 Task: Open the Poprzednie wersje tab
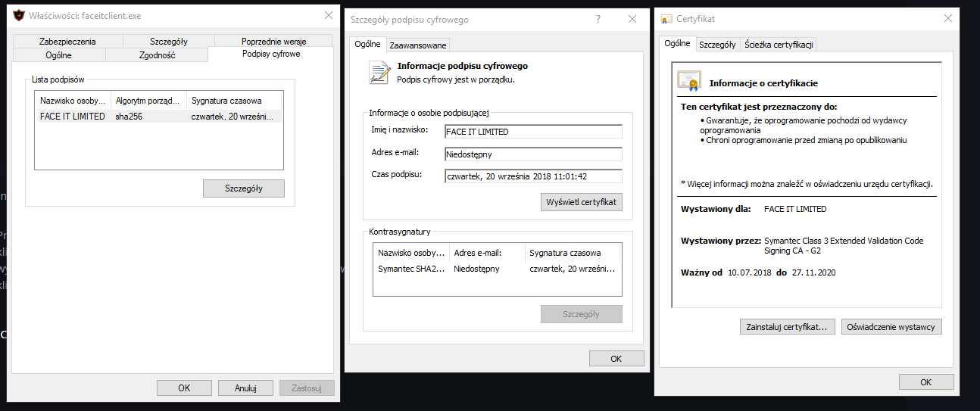pyautogui.click(x=273, y=42)
